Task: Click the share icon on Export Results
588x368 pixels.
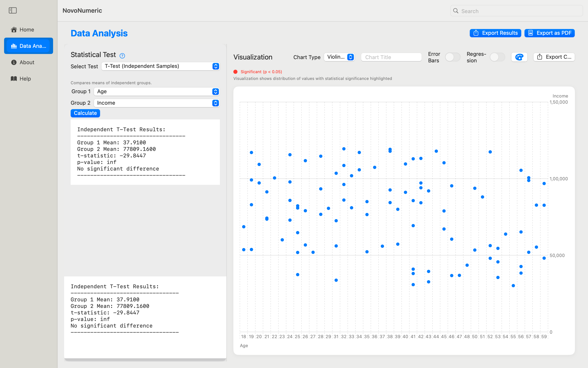Action: [x=476, y=33]
